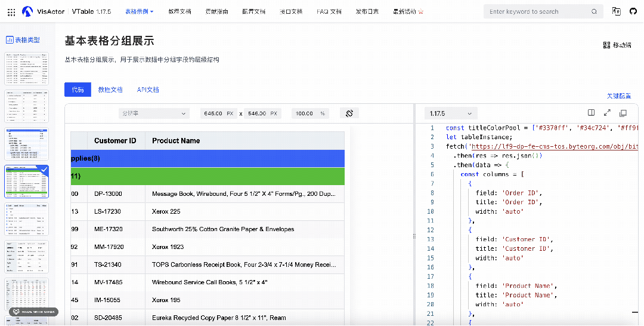Screen dimensions: 644x326
Task: Toggle split layout icon in editor
Action: click(592, 113)
